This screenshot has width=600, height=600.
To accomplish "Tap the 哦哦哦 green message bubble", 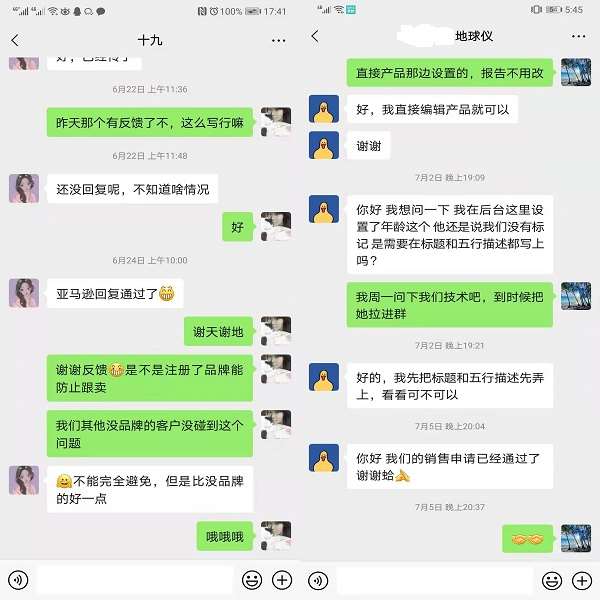I will (x=225, y=536).
